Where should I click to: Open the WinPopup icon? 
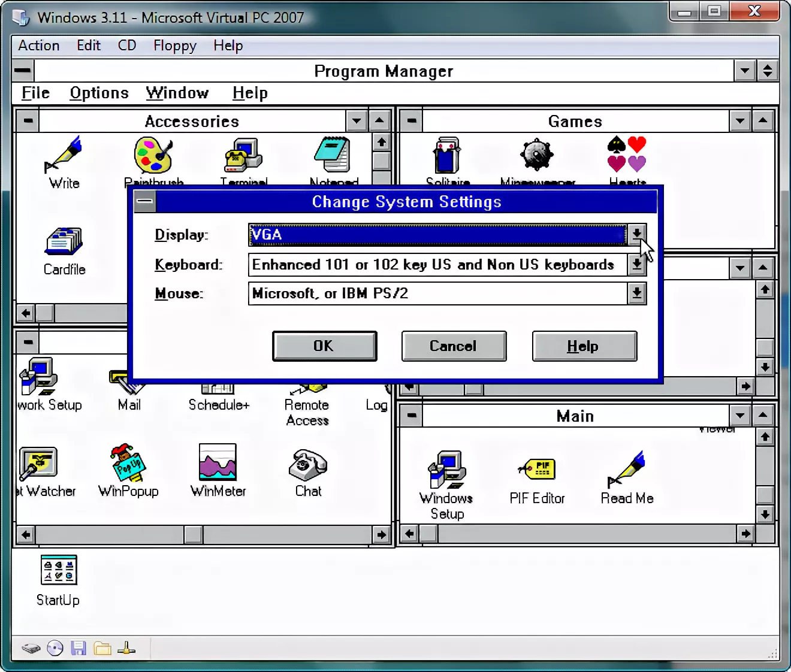click(128, 463)
